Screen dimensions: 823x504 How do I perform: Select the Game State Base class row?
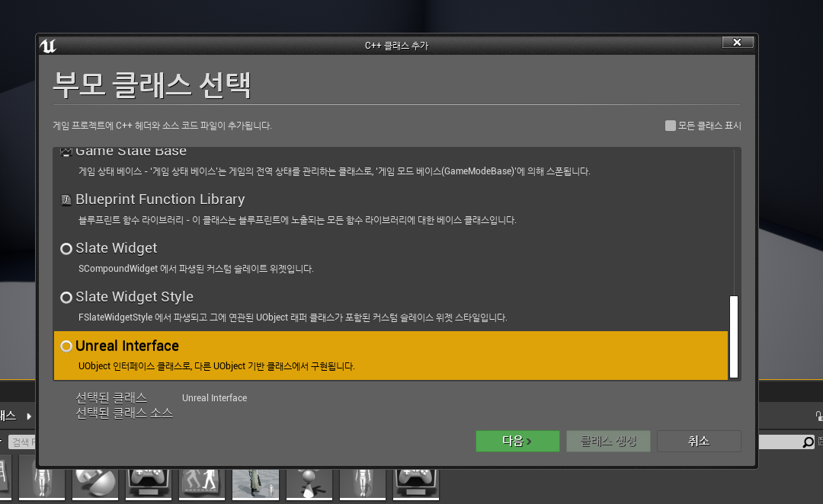click(391, 163)
